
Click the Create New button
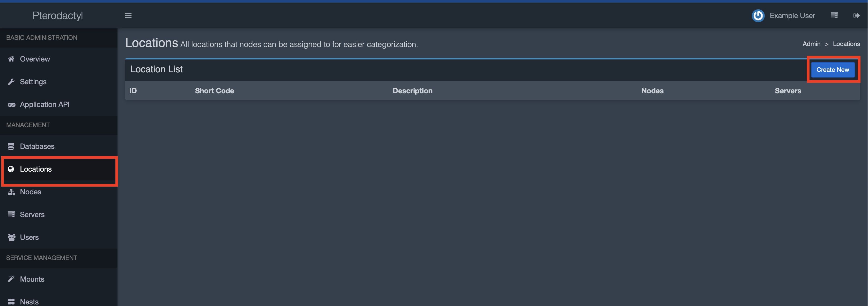click(833, 69)
